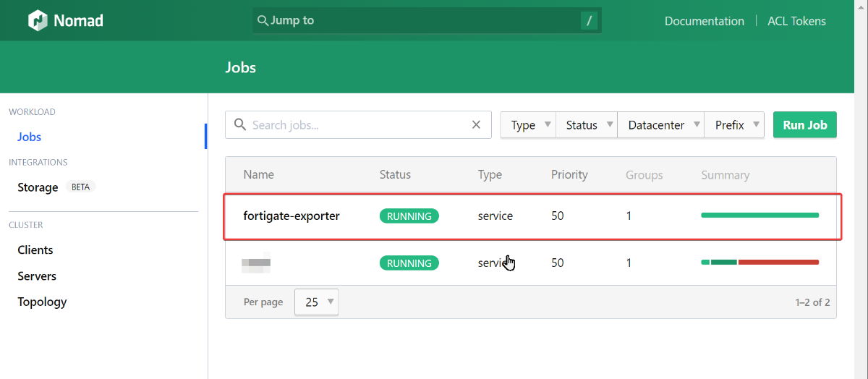Open the Type filter dropdown
868x379 pixels.
[x=528, y=125]
